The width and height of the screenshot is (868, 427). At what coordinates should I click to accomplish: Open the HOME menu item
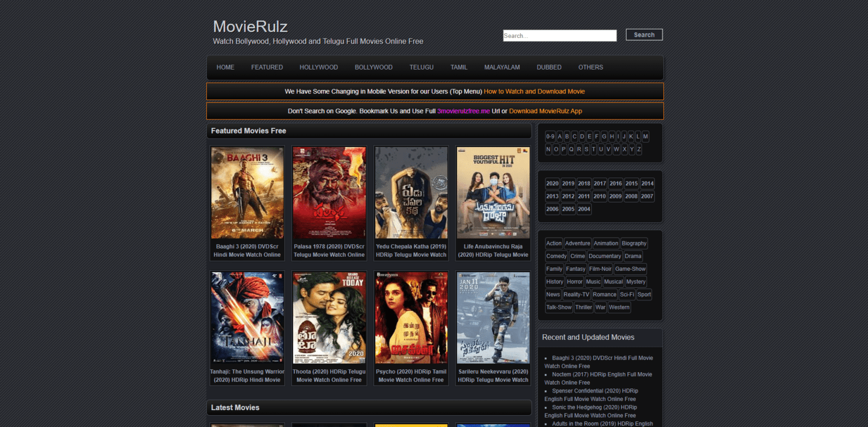point(225,67)
